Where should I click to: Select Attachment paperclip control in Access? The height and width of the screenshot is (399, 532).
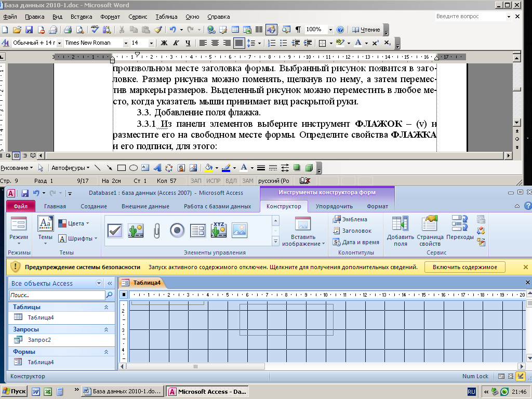[156, 231]
